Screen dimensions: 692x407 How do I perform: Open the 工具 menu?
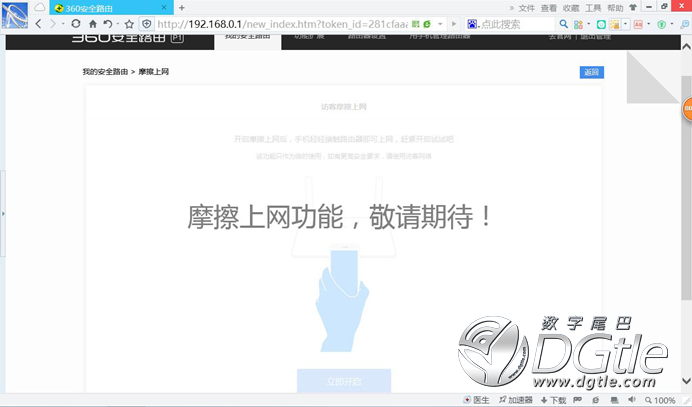coord(593,8)
